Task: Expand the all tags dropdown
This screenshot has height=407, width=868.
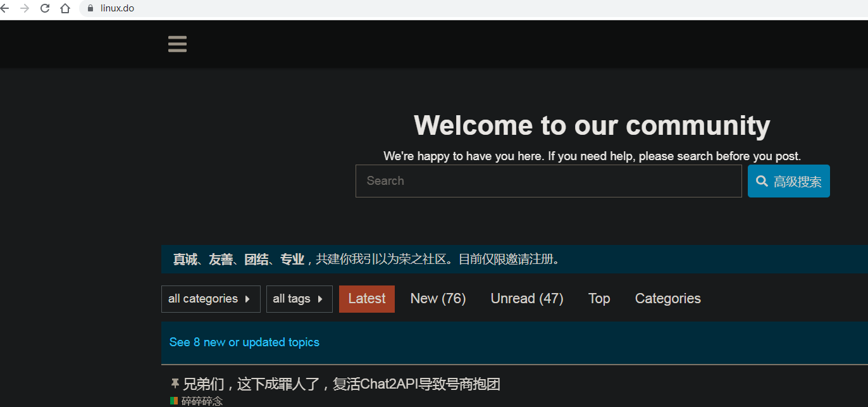Action: [x=299, y=299]
